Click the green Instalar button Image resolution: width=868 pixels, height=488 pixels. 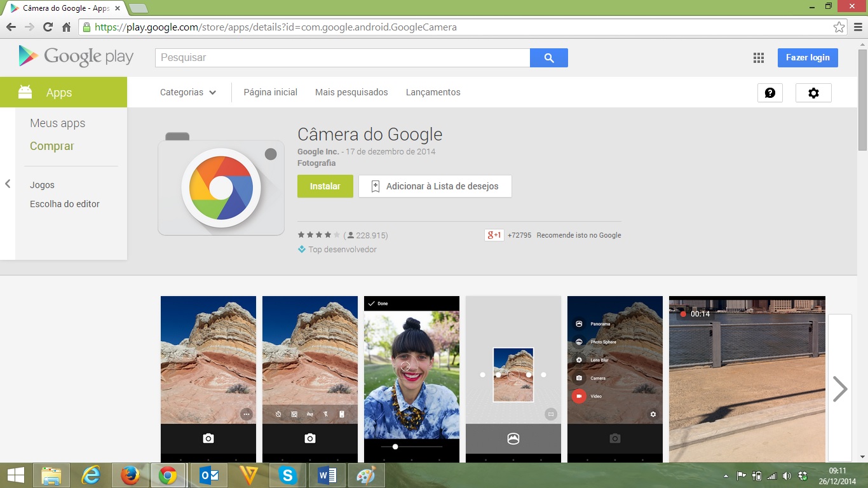325,186
